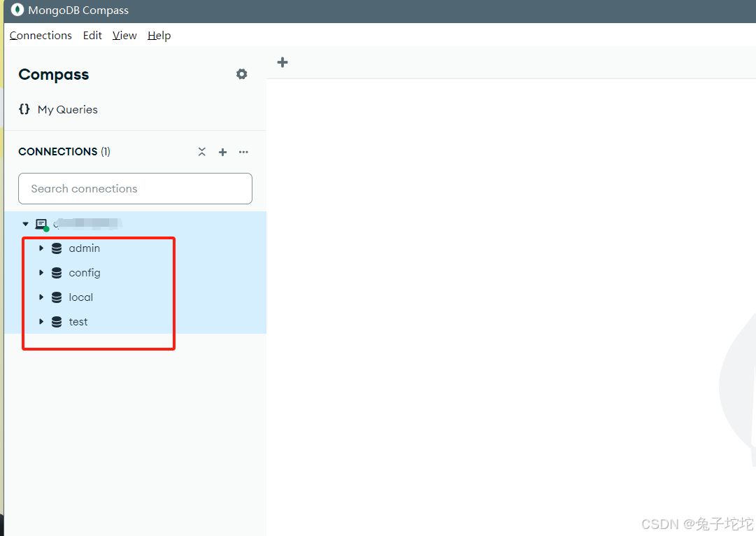The height and width of the screenshot is (536, 756).
Task: Open the Connections menu
Action: (41, 36)
